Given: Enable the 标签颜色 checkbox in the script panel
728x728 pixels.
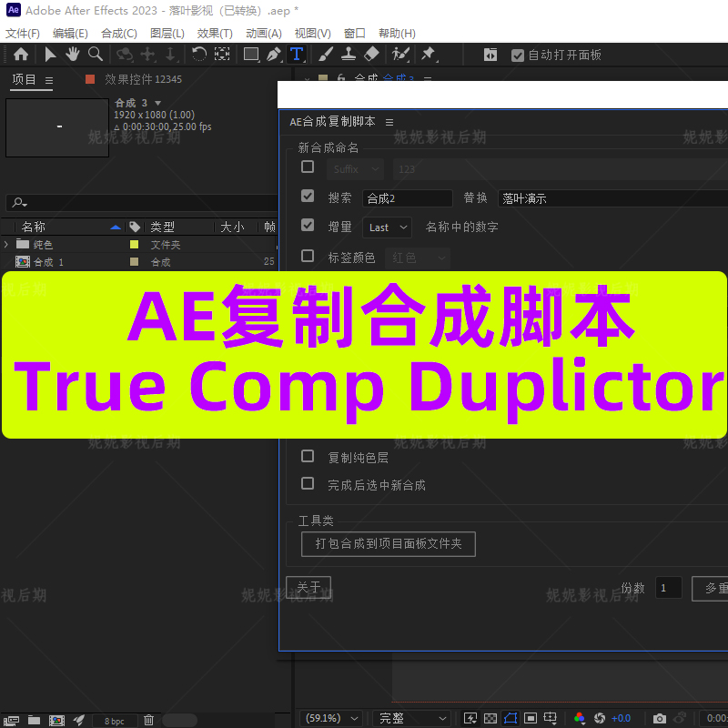Looking at the screenshot, I should click(308, 256).
